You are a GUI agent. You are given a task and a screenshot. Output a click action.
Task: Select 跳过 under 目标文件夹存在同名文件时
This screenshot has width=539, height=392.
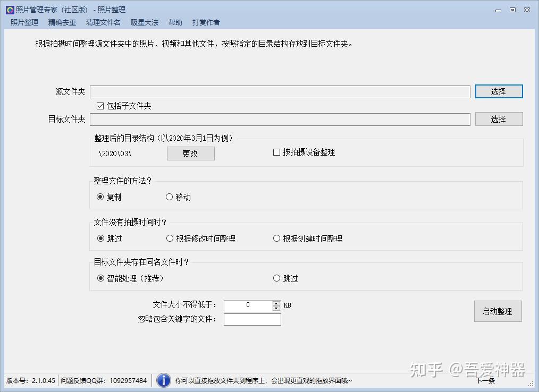click(x=276, y=278)
